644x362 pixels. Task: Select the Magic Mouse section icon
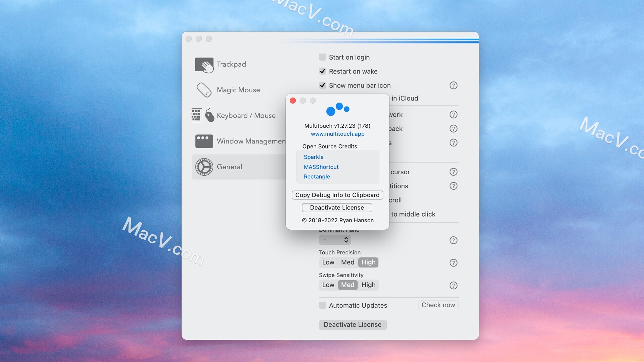coord(204,90)
